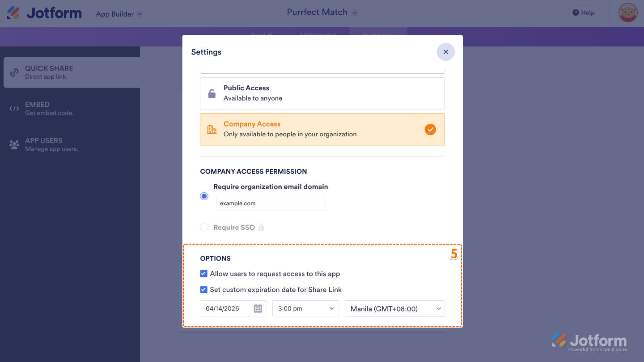The width and height of the screenshot is (644, 362).
Task: Disable Set custom expiration date for Share Link
Action: 204,289
